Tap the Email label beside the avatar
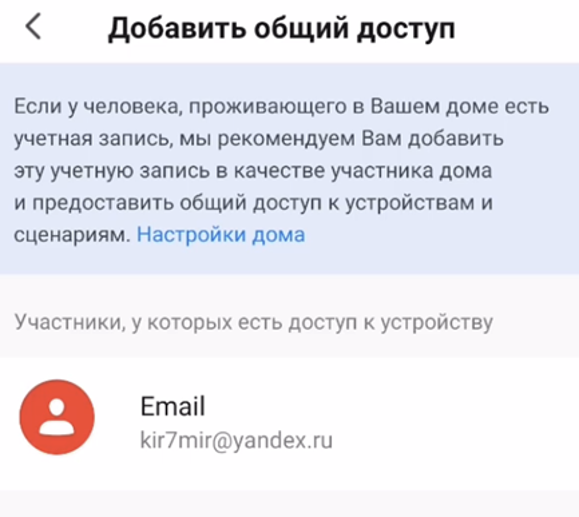The width and height of the screenshot is (579, 517). pyautogui.click(x=172, y=406)
